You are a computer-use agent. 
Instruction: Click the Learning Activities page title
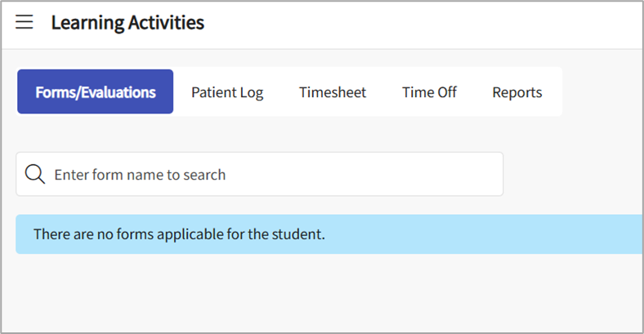coord(127,22)
